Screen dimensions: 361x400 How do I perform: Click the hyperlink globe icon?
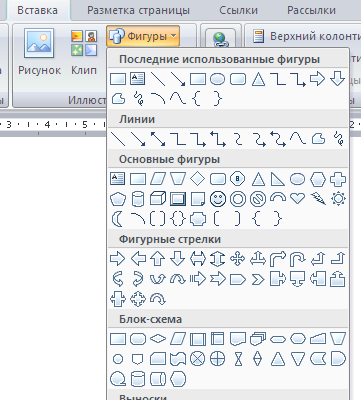pyautogui.click(x=220, y=39)
